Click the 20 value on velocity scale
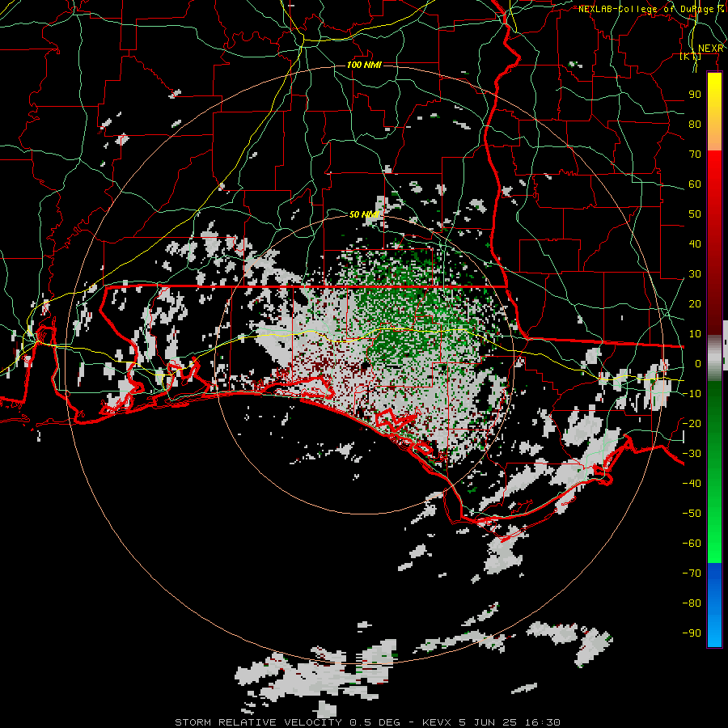 [x=695, y=304]
